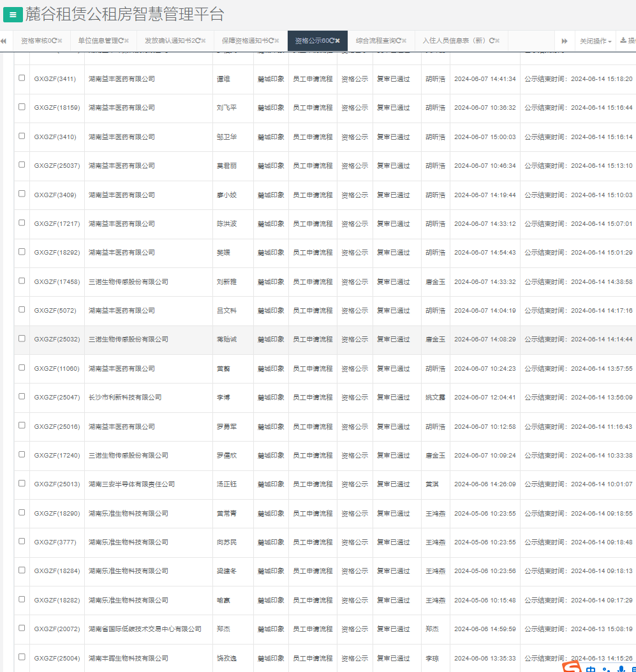
Task: Click the input method microphone icon
Action: pyautogui.click(x=621, y=669)
